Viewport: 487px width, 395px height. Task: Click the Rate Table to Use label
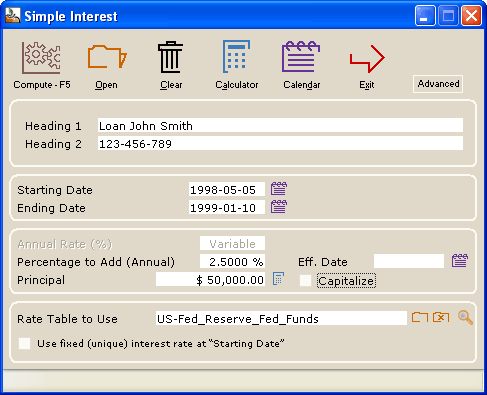(67, 319)
